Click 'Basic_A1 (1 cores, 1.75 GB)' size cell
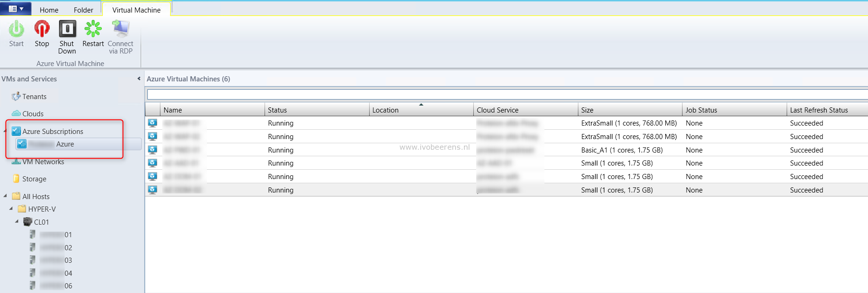868x293 pixels. coord(622,150)
